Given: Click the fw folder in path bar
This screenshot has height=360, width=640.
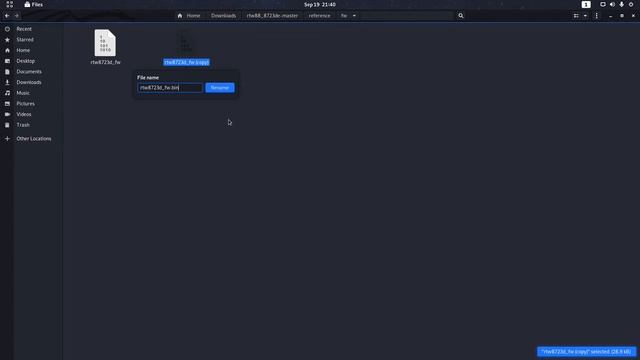Looking at the screenshot, I should 344,16.
